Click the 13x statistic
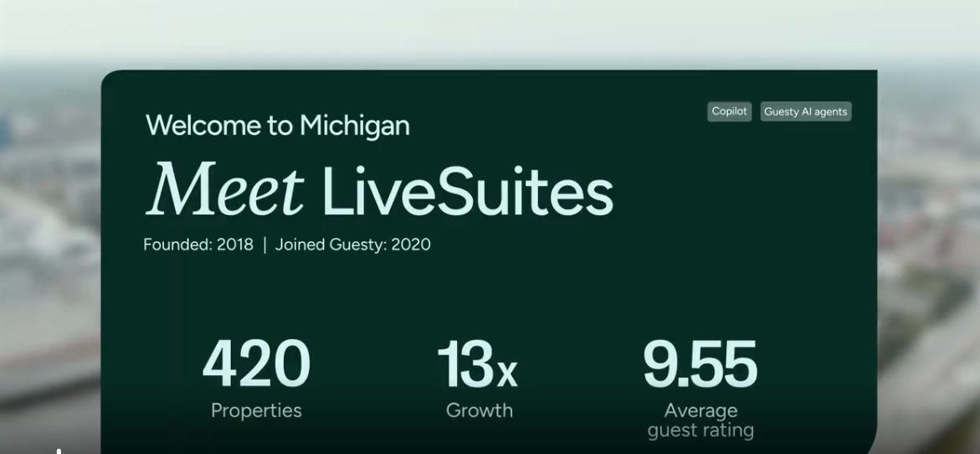 click(x=478, y=364)
